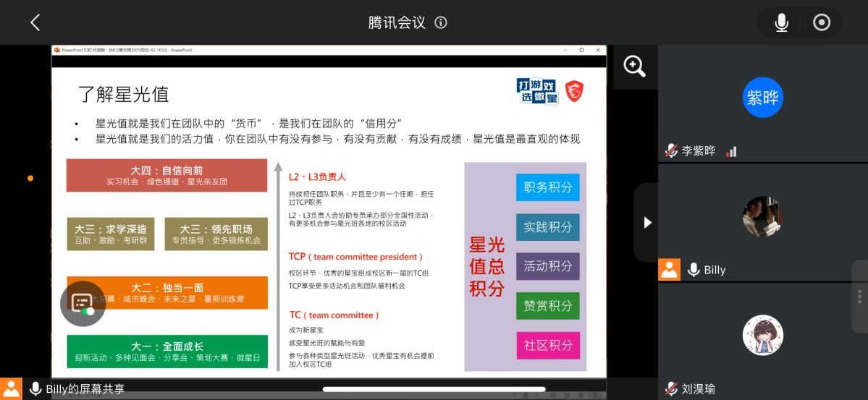Open meeting info next to 腾讯会议 title

(x=441, y=22)
